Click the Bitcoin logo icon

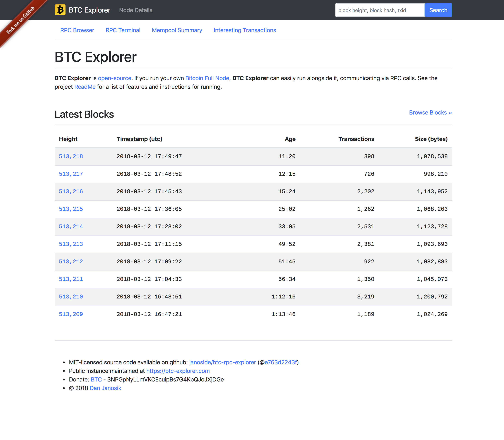pos(60,10)
